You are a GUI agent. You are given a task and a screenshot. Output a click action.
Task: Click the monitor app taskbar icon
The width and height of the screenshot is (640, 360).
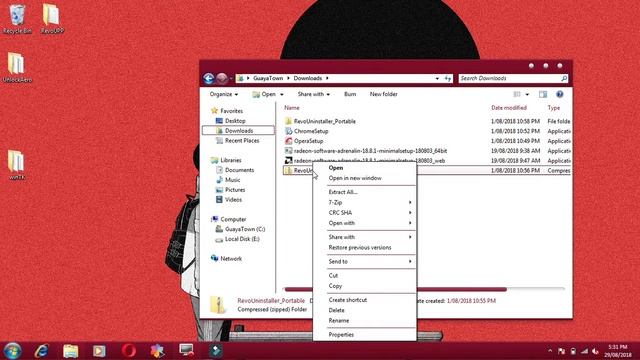(x=187, y=350)
